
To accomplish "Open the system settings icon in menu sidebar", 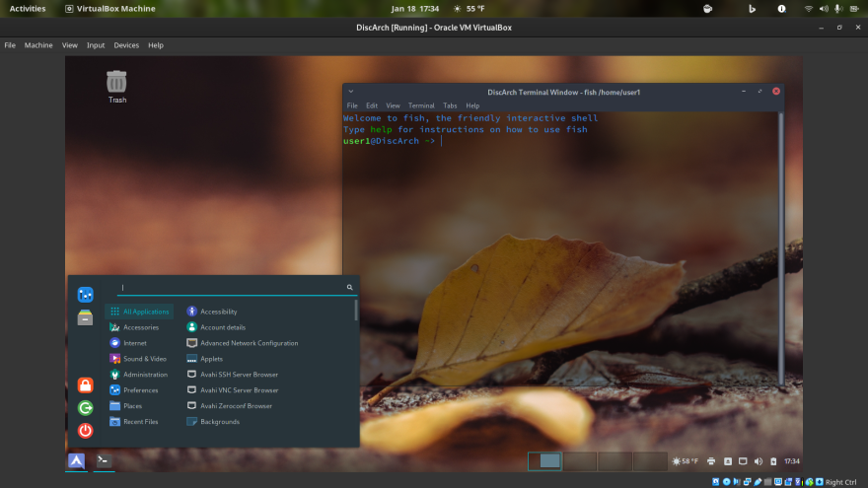I will (85, 295).
